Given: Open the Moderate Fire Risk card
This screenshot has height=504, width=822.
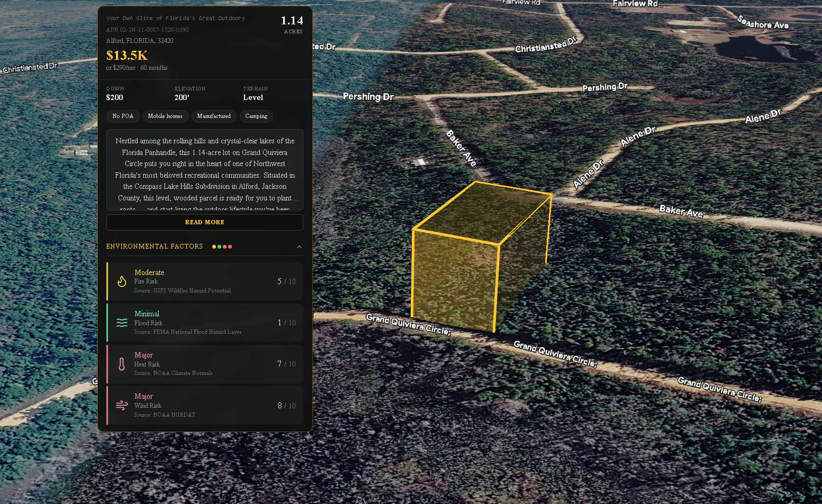Looking at the screenshot, I should coord(205,281).
